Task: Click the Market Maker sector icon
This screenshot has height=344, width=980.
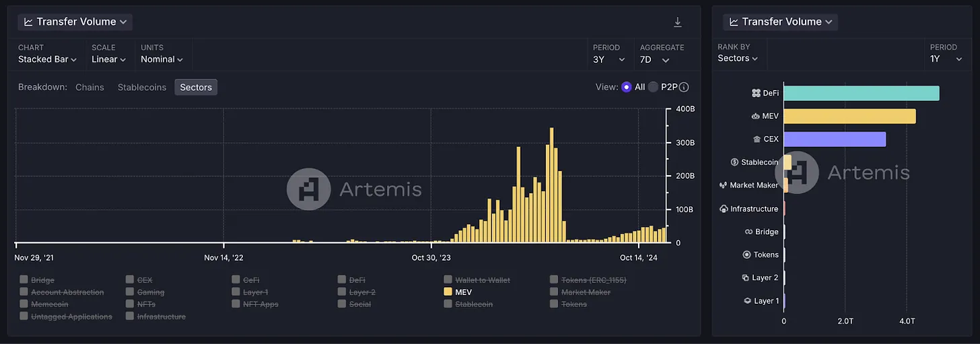Action: pyautogui.click(x=724, y=185)
